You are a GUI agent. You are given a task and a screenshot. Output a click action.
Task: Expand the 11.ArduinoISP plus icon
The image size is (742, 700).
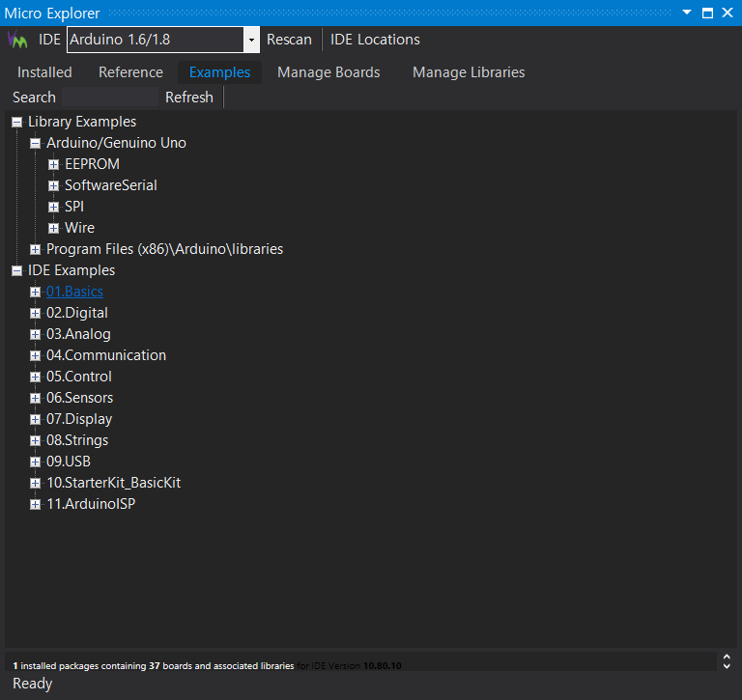[35, 505]
